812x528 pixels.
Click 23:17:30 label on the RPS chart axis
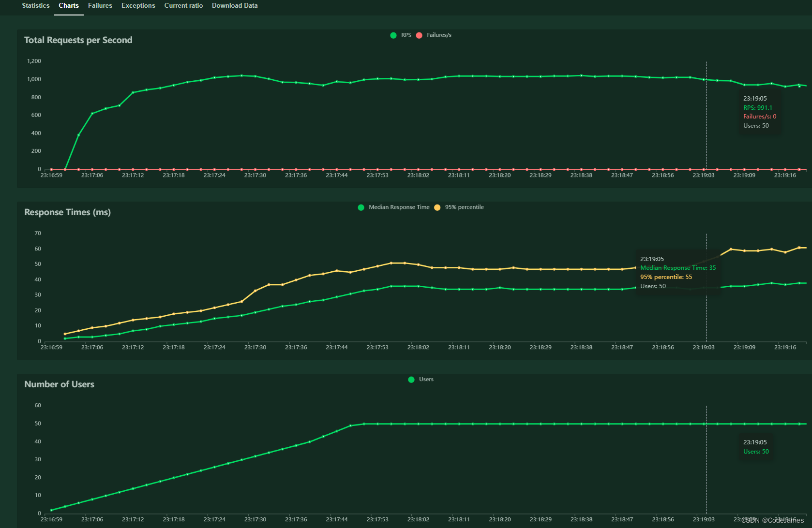255,175
